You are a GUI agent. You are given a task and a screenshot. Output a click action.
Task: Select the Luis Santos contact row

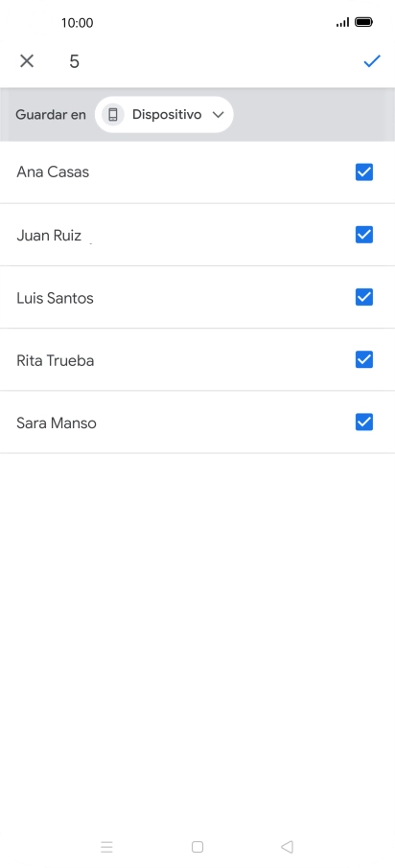[x=197, y=297]
